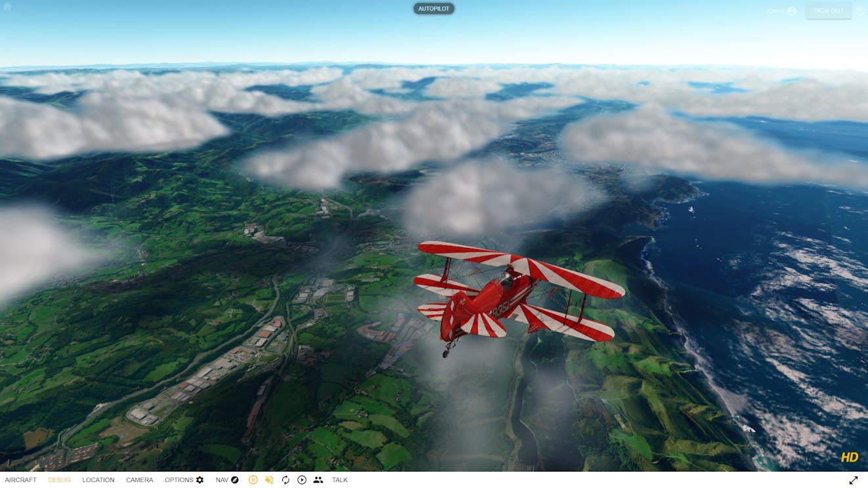Engage the AUTOPILOT
This screenshot has height=488, width=868.
pyautogui.click(x=433, y=9)
